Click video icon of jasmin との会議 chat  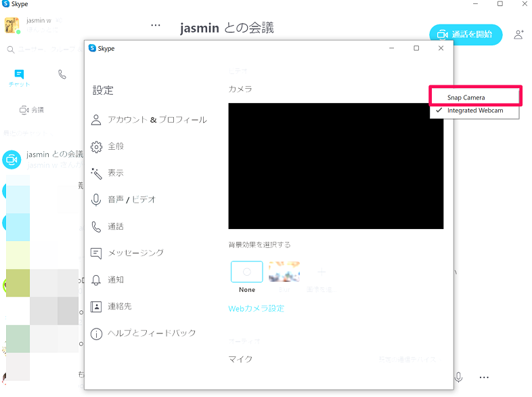[12, 160]
